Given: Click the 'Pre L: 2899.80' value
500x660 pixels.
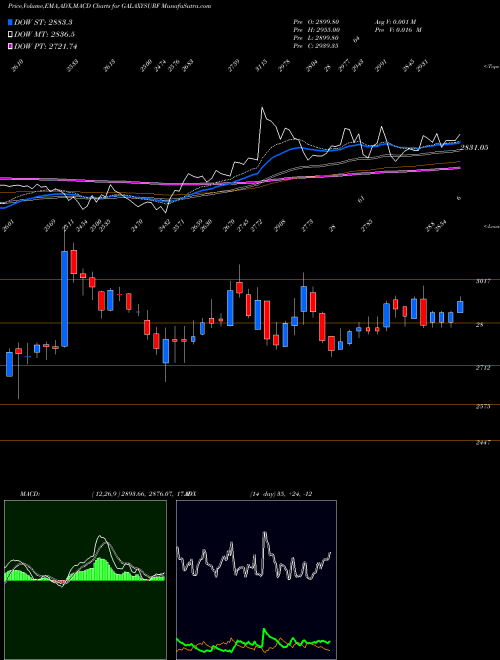Looking at the screenshot, I should [x=316, y=38].
